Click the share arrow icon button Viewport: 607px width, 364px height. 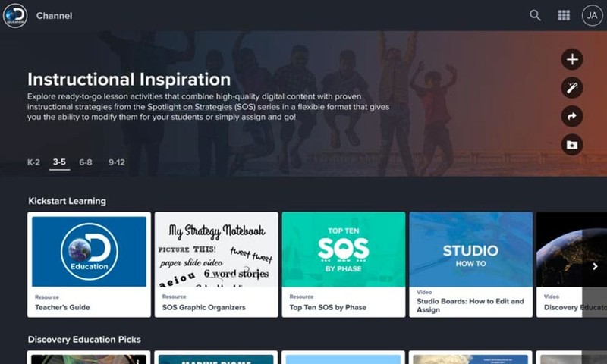coord(572,116)
